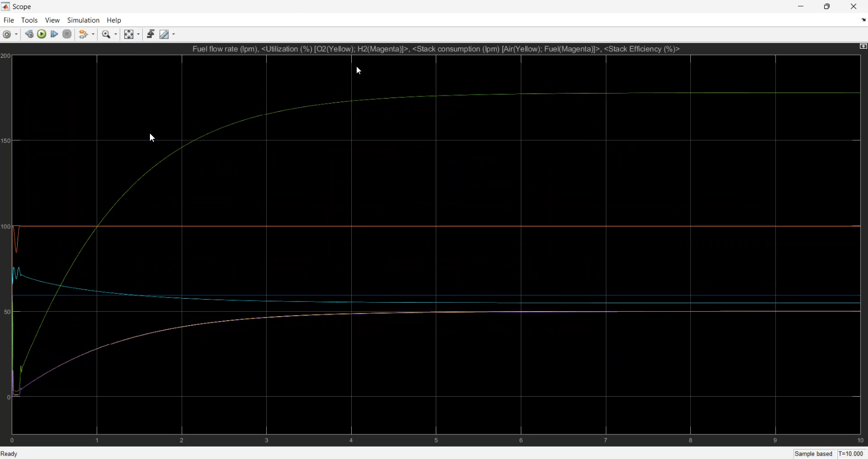The width and height of the screenshot is (868, 459).
Task: Click the Highlight Simulink block icon
Action: pos(84,34)
